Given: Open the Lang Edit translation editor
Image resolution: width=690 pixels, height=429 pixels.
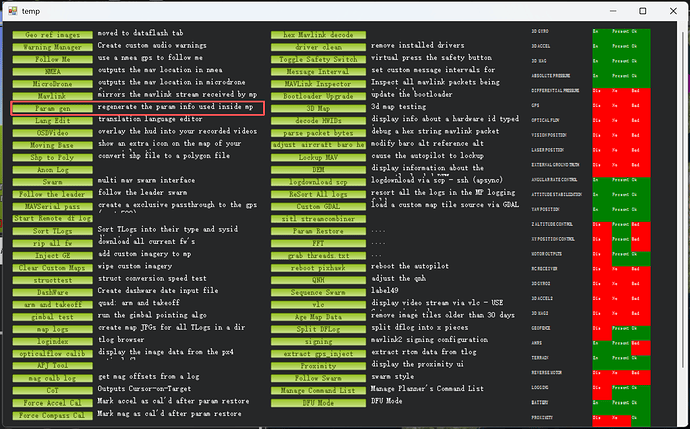Looking at the screenshot, I should (x=52, y=121).
